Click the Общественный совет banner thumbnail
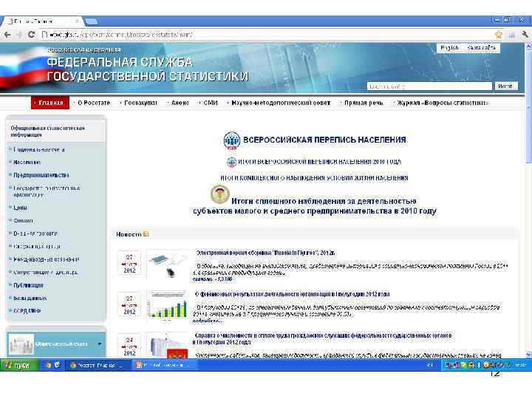This screenshot has height=399, width=532. 21,344
